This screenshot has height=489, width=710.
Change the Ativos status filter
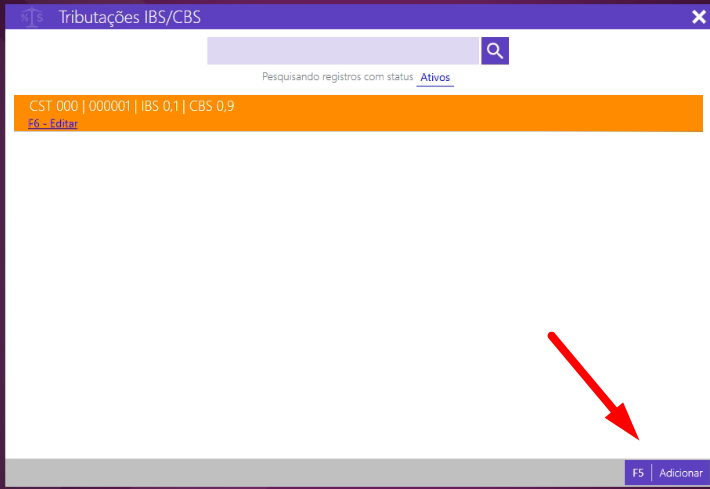pos(436,77)
